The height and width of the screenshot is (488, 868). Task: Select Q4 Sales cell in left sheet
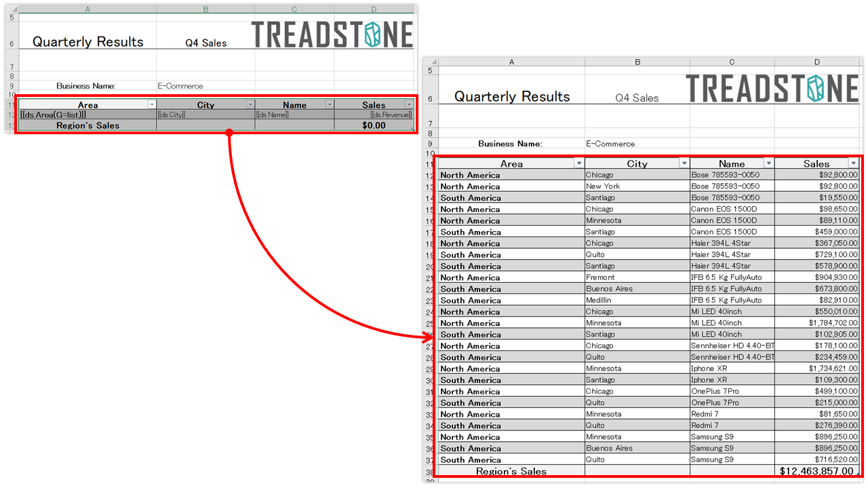[206, 43]
